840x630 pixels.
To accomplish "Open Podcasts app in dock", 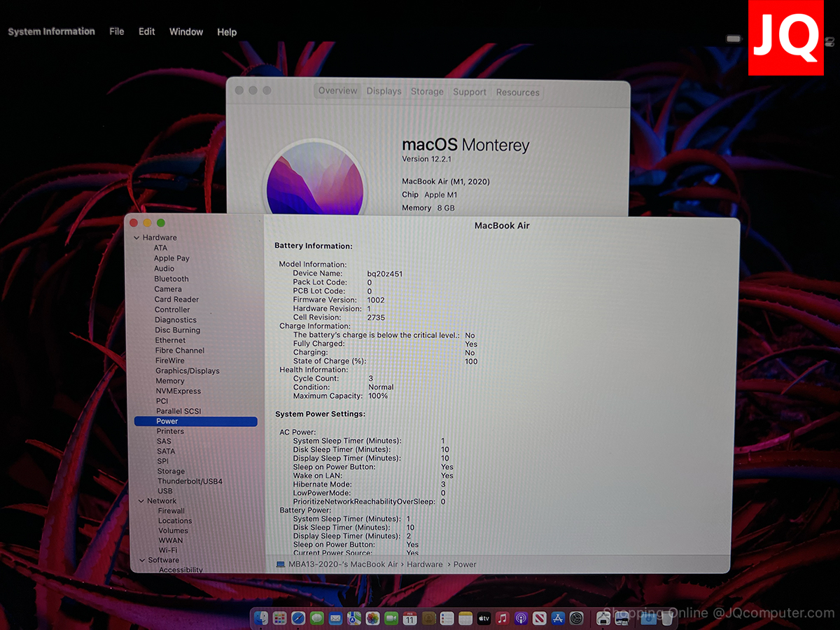I will coord(521,618).
